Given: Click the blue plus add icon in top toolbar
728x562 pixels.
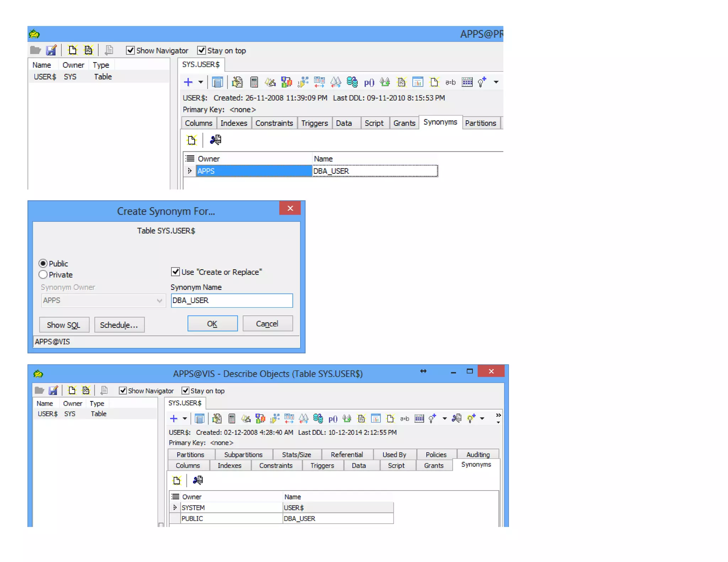Looking at the screenshot, I should click(x=188, y=82).
